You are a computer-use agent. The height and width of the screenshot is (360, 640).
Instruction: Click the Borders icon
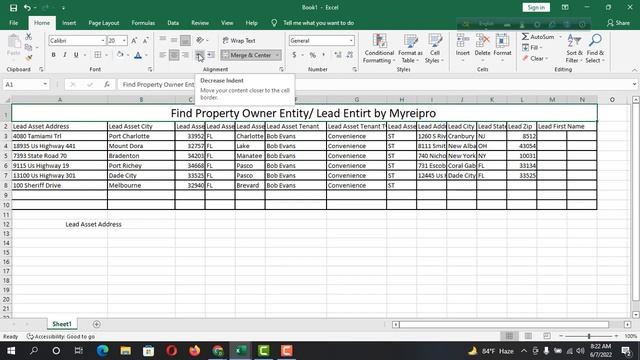click(x=98, y=55)
